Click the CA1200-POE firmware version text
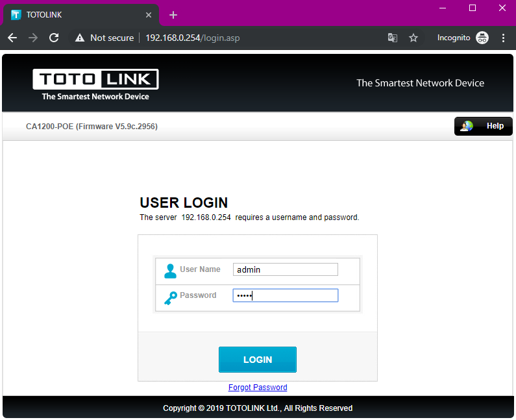Screen dimensions: 516x420 (92, 127)
